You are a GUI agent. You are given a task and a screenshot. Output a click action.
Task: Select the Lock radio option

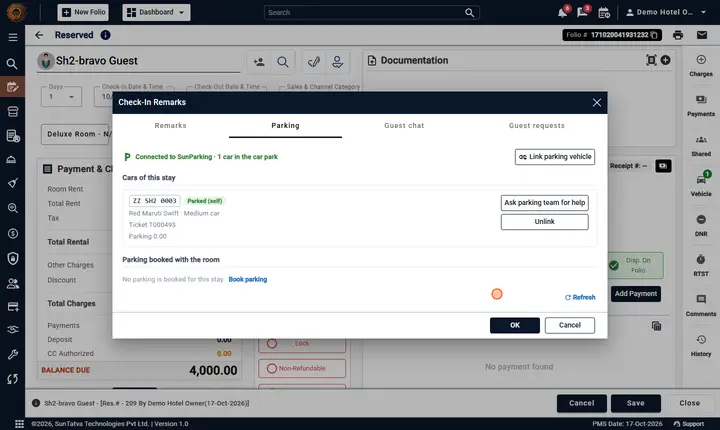tap(272, 344)
